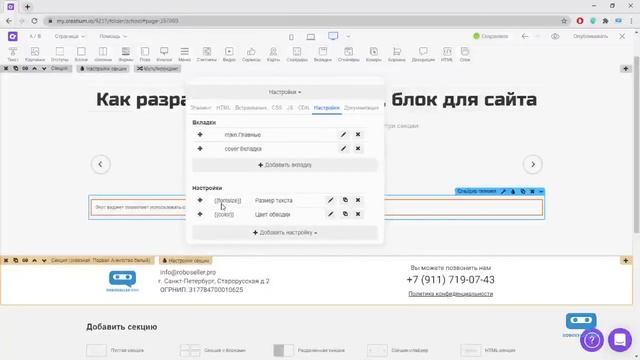
Task: Switch to the Элемент tab
Action: point(201,108)
